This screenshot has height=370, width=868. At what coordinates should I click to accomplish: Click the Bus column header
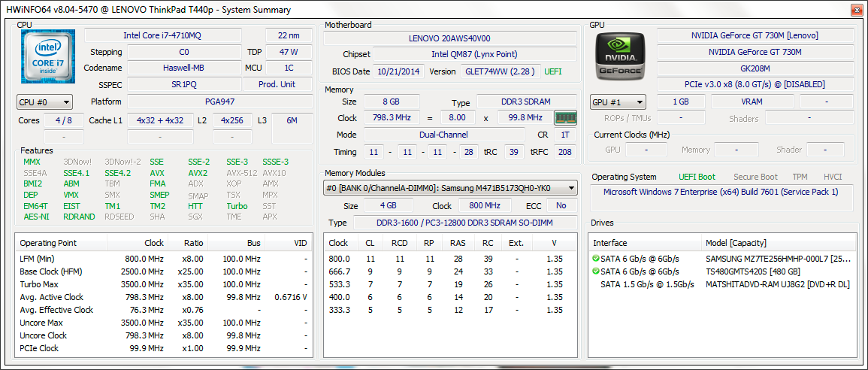pyautogui.click(x=237, y=243)
